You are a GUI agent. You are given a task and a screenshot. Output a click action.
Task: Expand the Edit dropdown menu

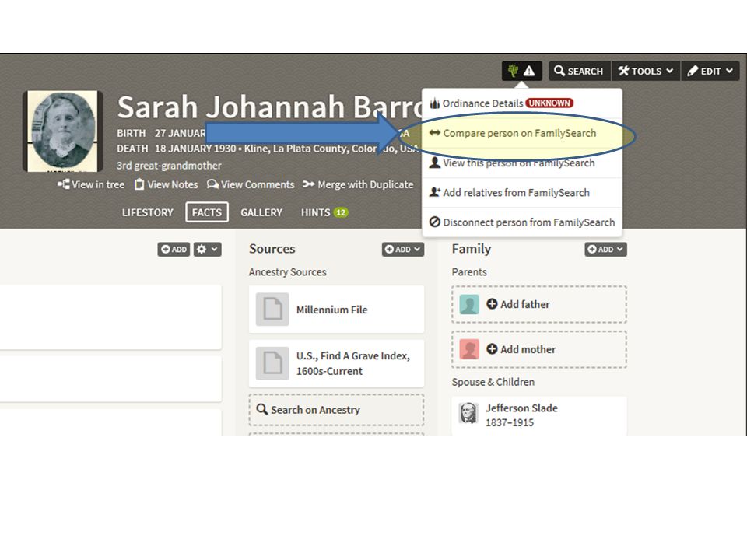[710, 71]
